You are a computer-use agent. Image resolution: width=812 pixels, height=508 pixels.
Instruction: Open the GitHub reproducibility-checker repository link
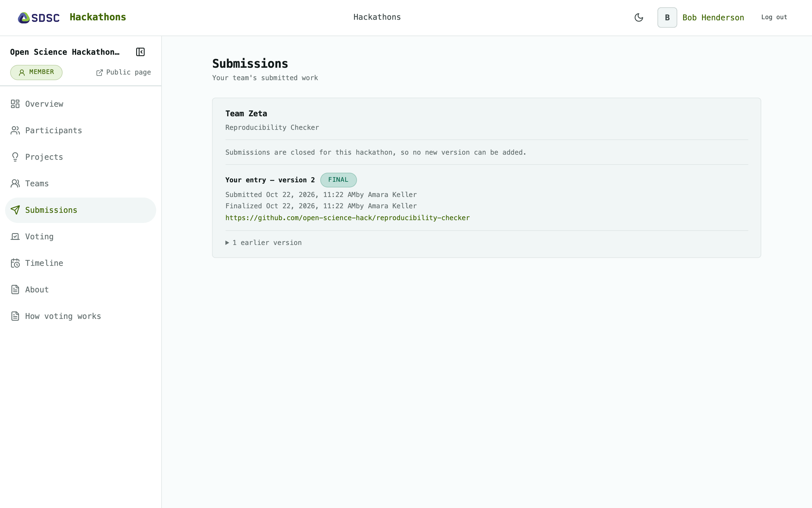pyautogui.click(x=347, y=218)
